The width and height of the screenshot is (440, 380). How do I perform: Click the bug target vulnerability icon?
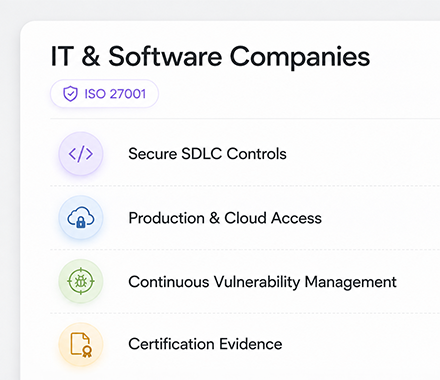pyautogui.click(x=81, y=281)
